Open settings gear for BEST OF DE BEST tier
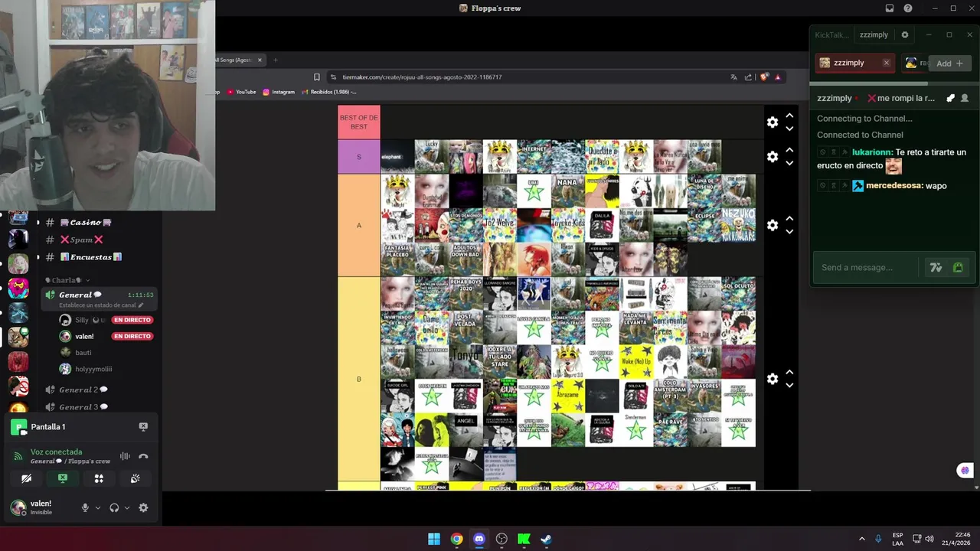 coord(773,122)
